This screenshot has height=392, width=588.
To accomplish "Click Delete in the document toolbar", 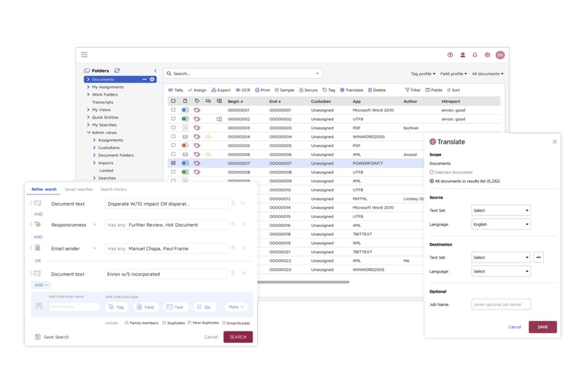I will [x=377, y=90].
